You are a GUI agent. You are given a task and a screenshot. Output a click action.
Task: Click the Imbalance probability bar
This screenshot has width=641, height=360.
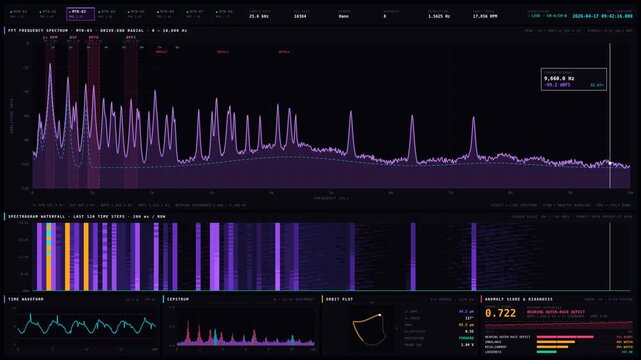click(x=556, y=342)
